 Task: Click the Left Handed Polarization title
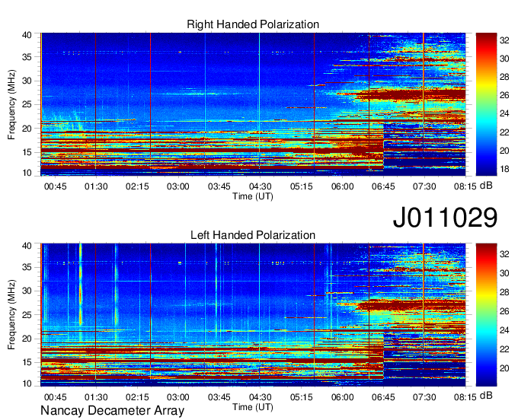coord(253,235)
